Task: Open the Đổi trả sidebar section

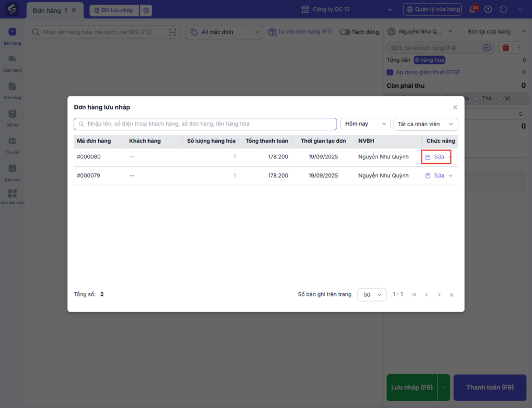Action: coord(12,118)
